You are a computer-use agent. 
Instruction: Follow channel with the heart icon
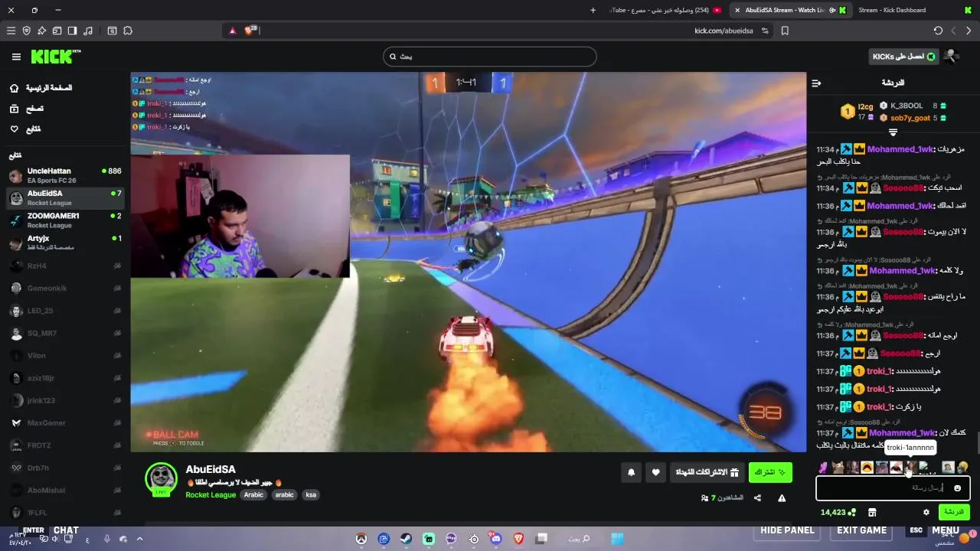(x=655, y=472)
